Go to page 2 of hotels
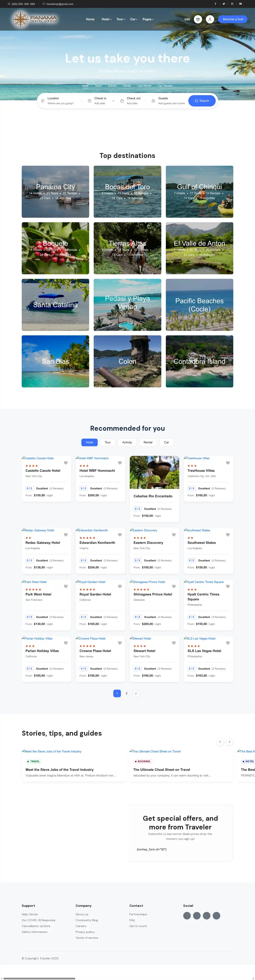This screenshot has width=255, height=980. coord(127,694)
